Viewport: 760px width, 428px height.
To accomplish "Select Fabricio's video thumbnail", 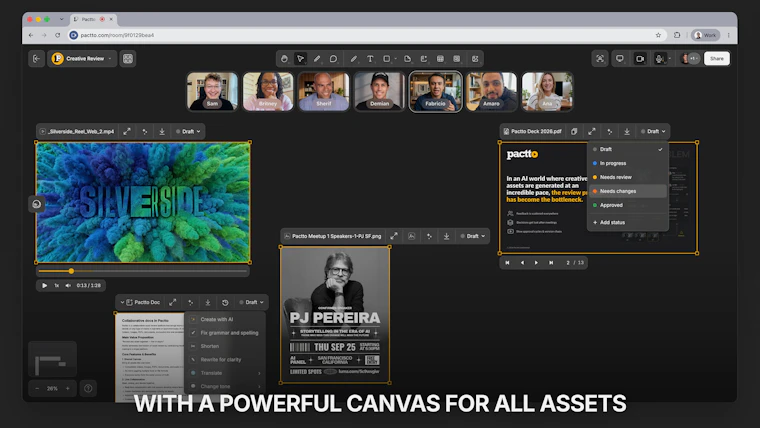I will 435,92.
